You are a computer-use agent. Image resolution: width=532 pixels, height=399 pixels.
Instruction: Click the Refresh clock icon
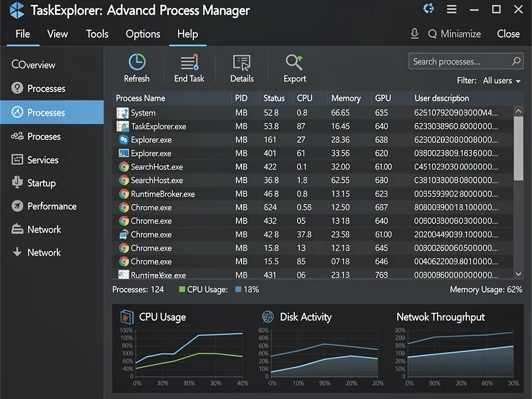tap(137, 62)
